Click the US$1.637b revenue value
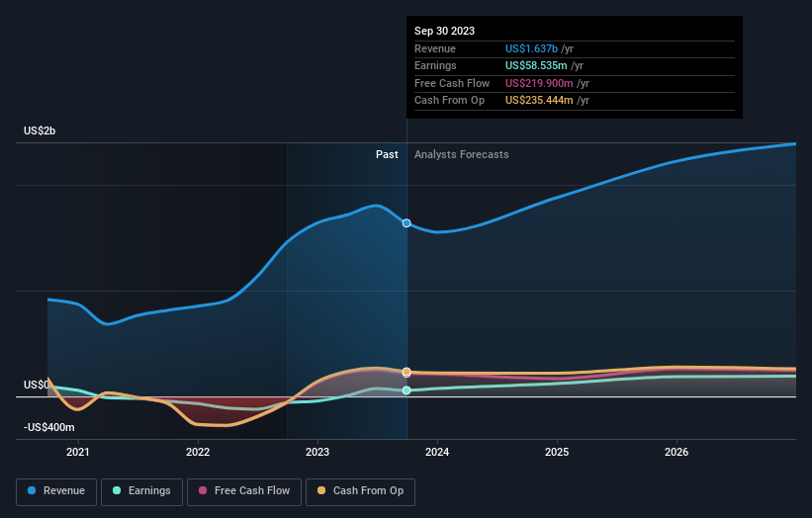Viewport: 812px width, 518px height. (531, 48)
